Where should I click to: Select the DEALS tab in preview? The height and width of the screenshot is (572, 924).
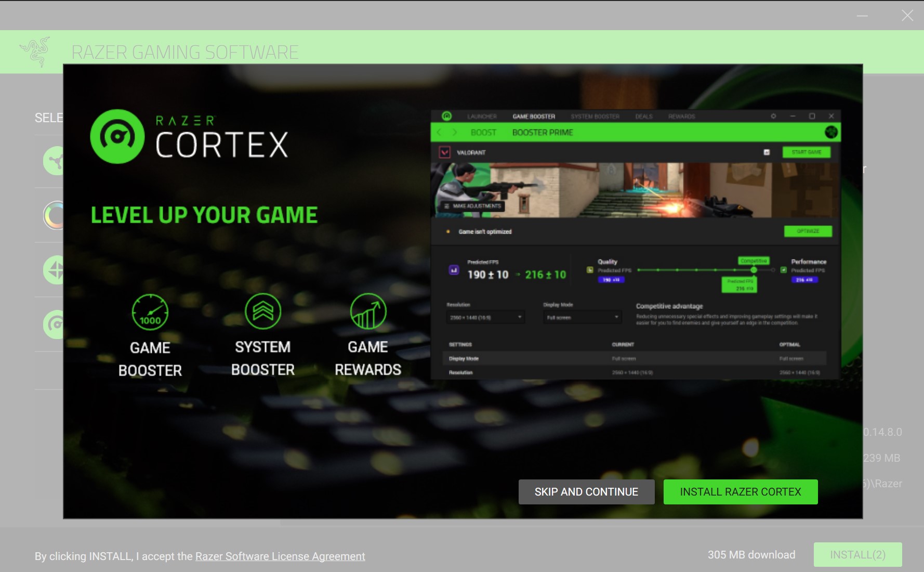coord(644,116)
